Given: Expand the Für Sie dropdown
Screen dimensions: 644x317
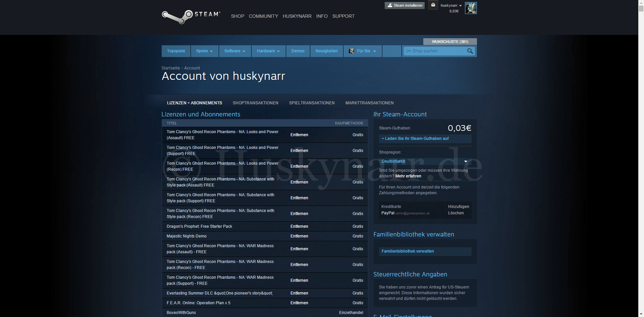Looking at the screenshot, I should [x=363, y=51].
